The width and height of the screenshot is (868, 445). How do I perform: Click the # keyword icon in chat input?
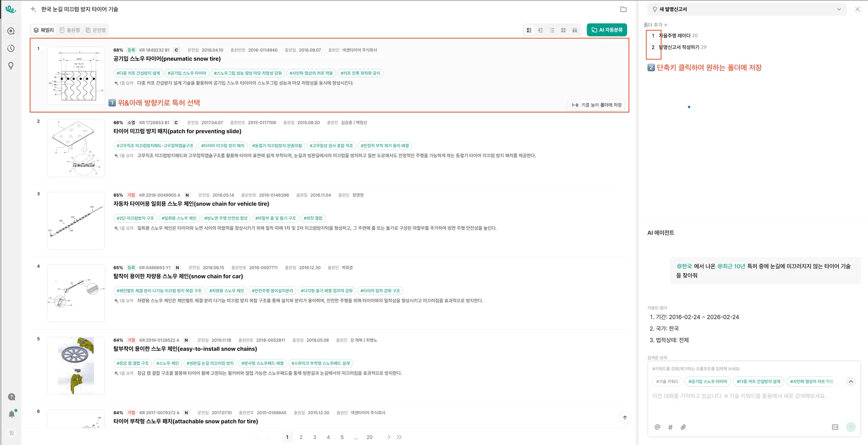click(670, 427)
